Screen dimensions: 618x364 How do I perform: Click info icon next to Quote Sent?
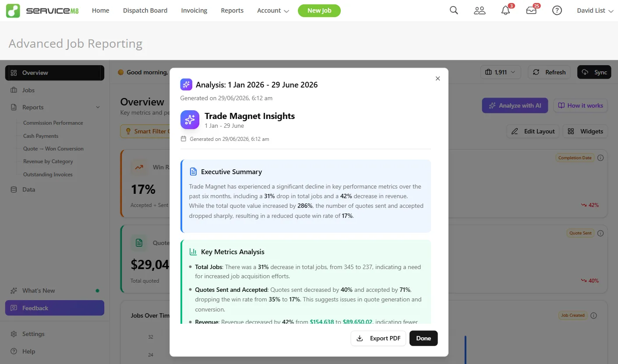click(600, 233)
